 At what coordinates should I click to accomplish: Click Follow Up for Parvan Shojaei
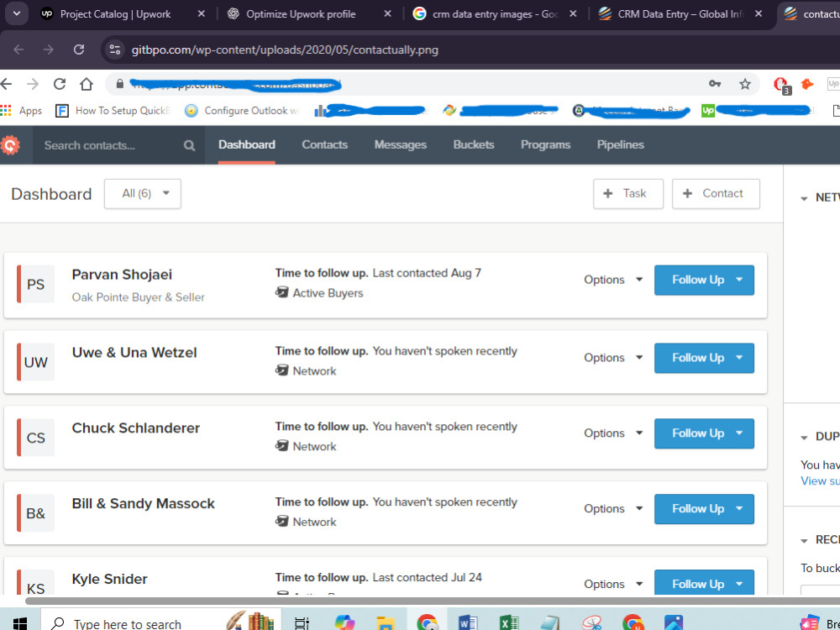(704, 280)
